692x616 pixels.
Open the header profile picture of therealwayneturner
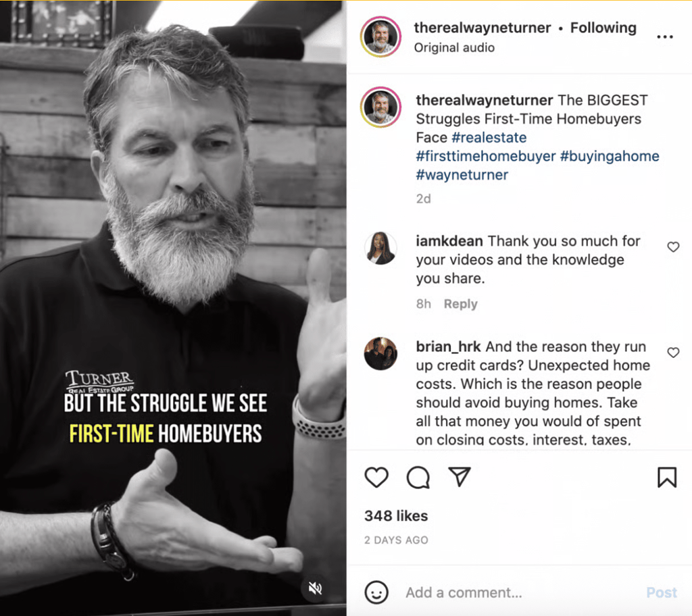pos(380,36)
